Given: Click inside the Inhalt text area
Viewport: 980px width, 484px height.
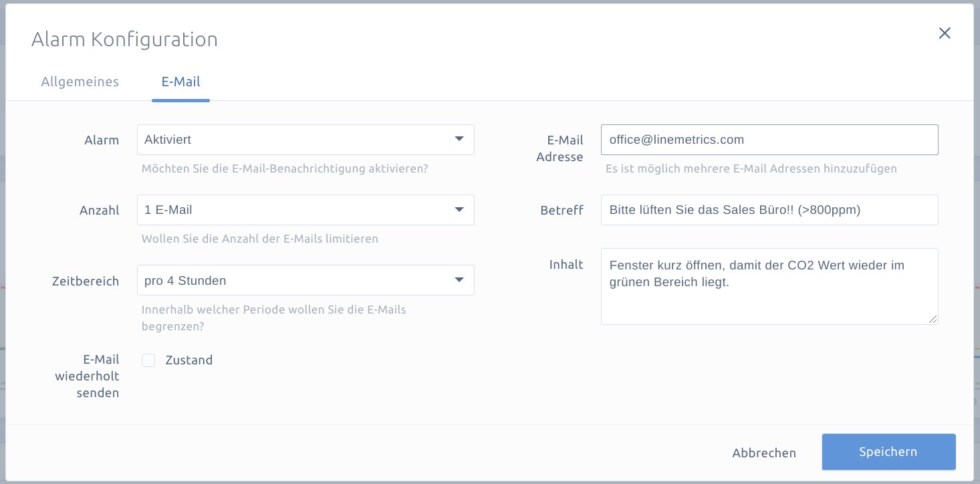Looking at the screenshot, I should (769, 287).
